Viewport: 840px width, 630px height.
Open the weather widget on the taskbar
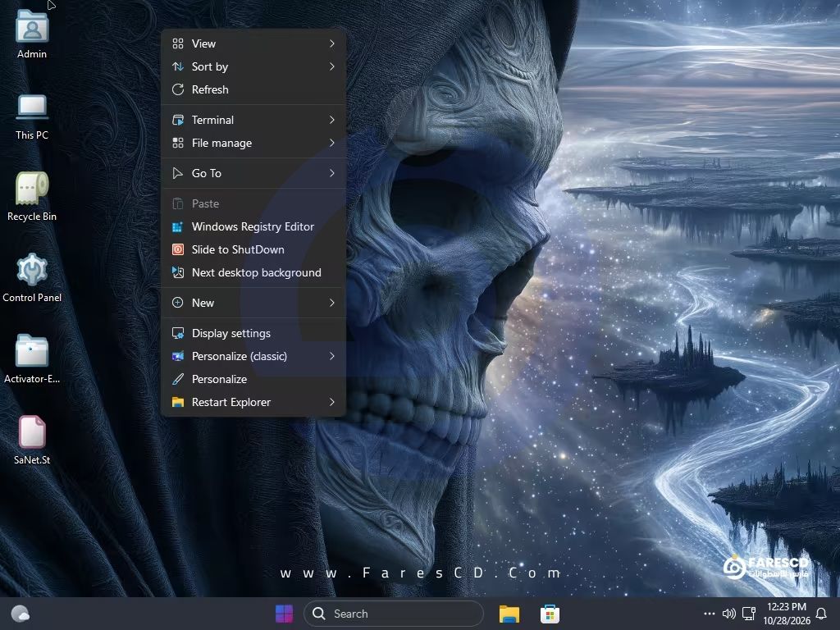21,614
